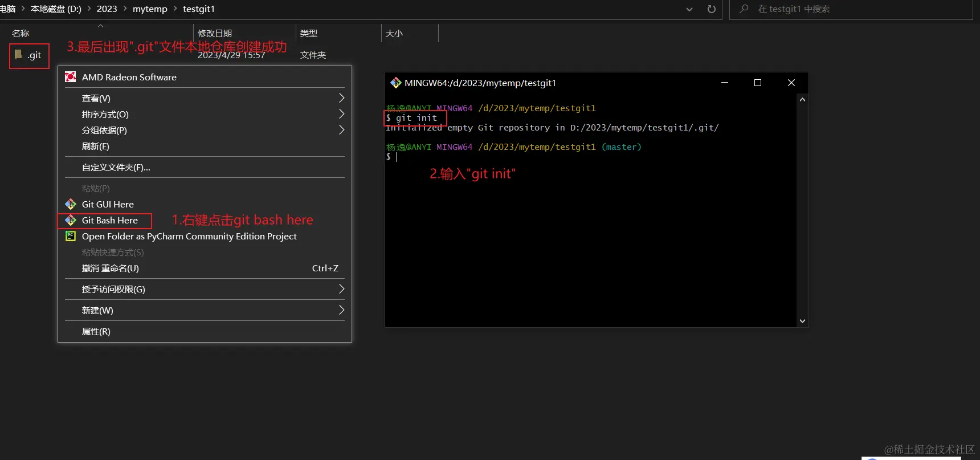This screenshot has width=980, height=460.
Task: Click the mytemp breadcrumb folder
Action: [x=150, y=9]
